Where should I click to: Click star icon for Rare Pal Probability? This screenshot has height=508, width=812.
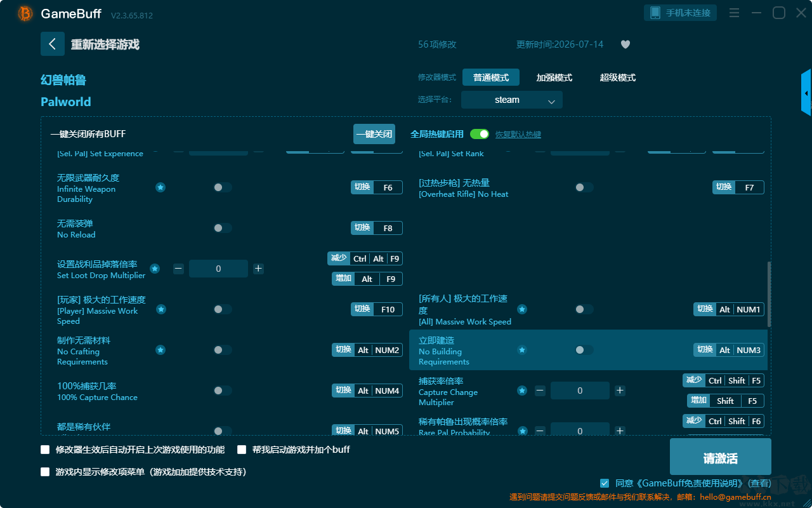522,431
